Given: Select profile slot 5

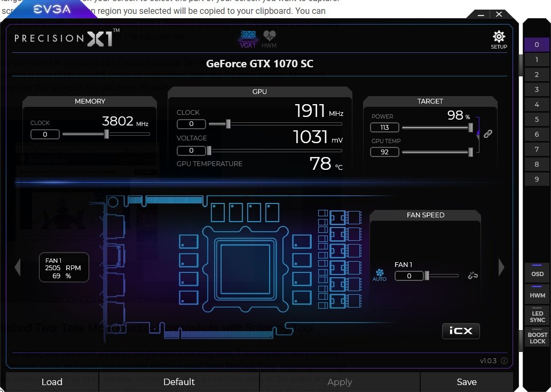Looking at the screenshot, I should (537, 119).
